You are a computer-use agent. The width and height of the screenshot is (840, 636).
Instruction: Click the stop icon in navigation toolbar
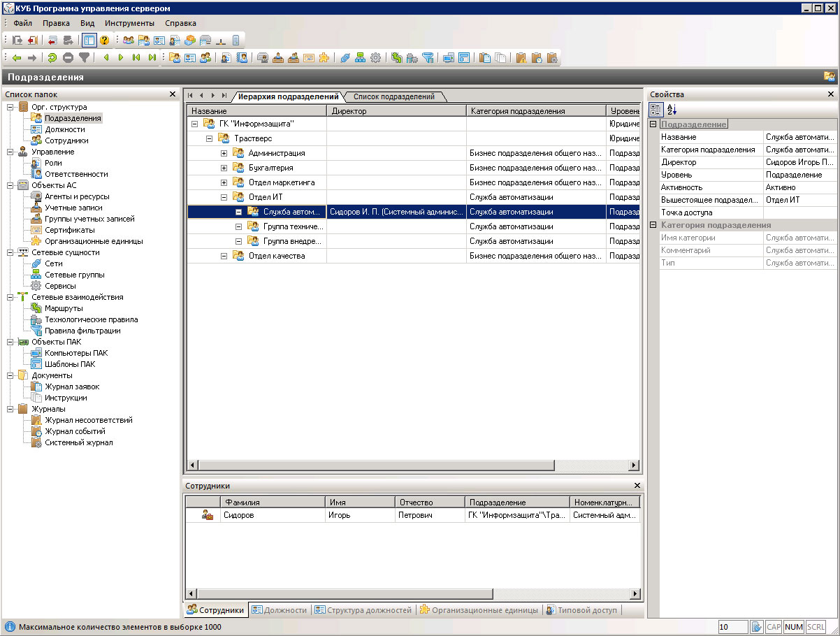68,58
